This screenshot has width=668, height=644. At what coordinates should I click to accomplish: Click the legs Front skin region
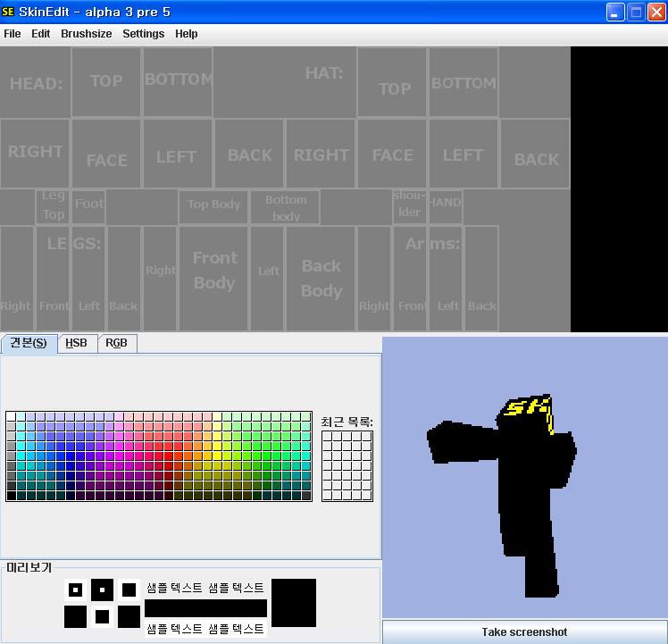[x=53, y=279]
